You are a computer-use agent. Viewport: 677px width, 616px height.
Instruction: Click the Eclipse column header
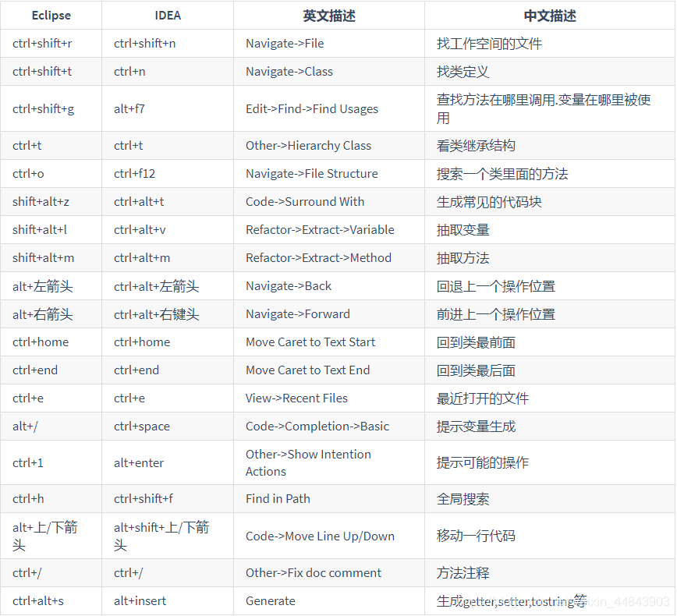[x=51, y=16]
